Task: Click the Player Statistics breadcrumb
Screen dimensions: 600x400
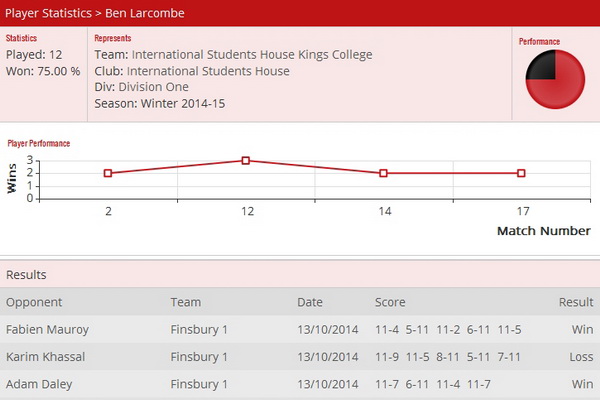Action: 48,13
